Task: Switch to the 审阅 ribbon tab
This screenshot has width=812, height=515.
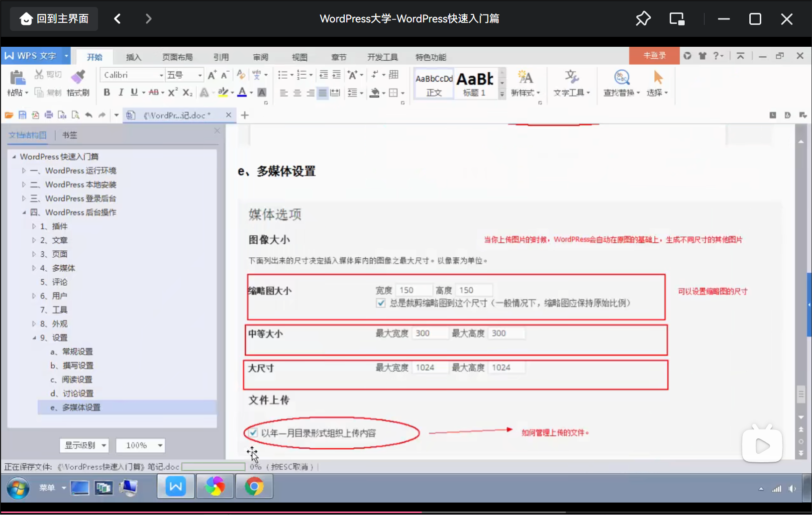Action: point(261,57)
